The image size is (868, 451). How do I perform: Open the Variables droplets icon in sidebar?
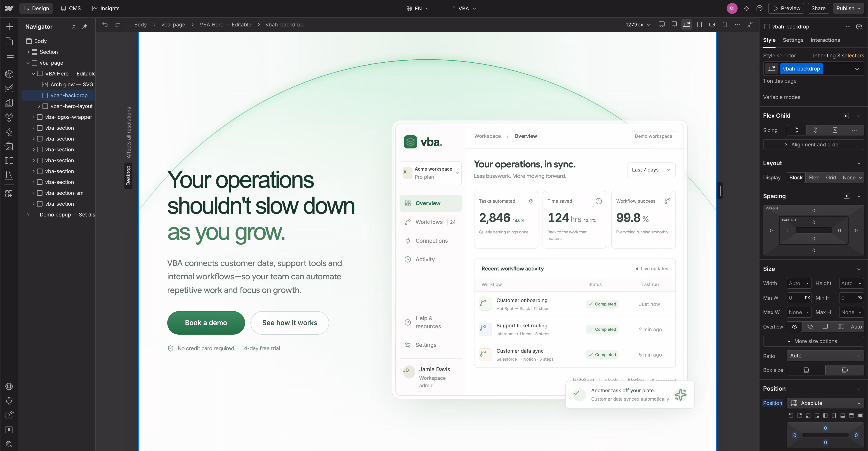(9, 117)
